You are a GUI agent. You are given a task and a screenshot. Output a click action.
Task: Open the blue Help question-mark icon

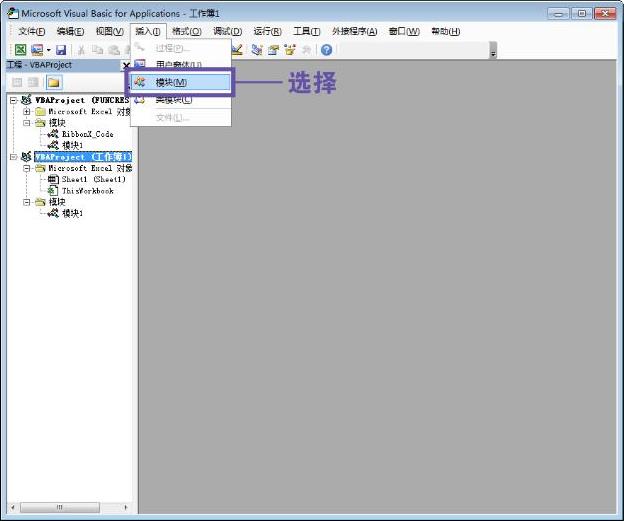326,50
